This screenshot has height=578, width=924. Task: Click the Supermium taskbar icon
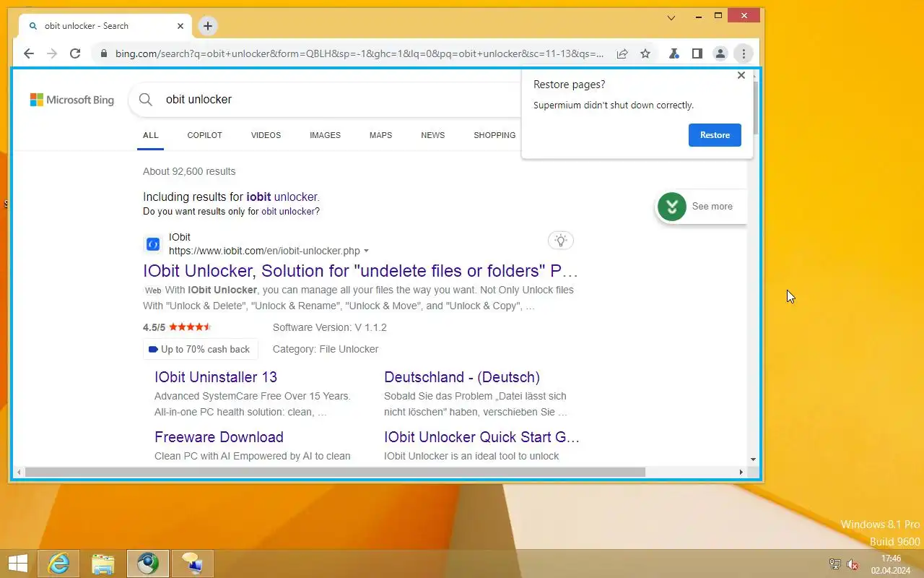click(148, 564)
